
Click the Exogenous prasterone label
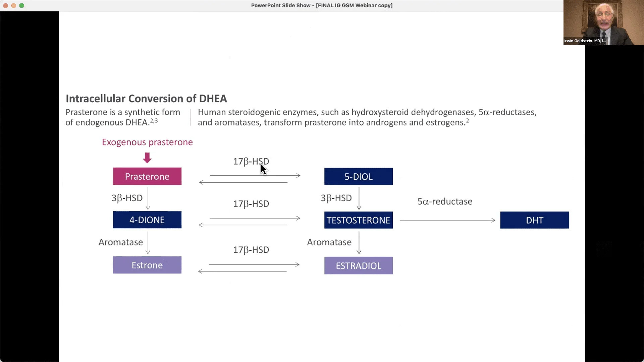147,142
